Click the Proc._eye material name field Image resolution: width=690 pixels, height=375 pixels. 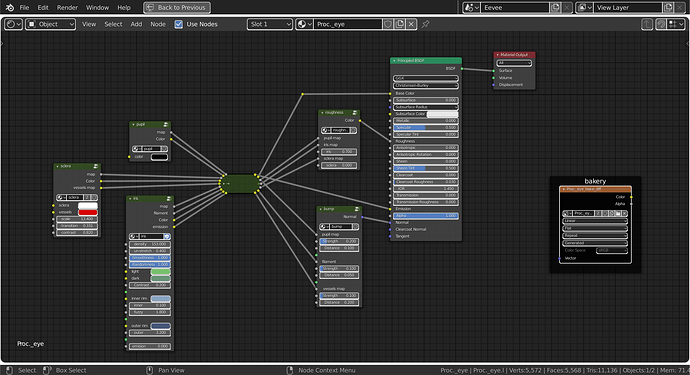348,24
